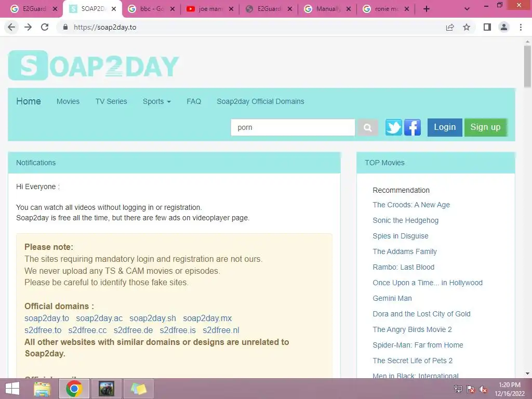Open the s2dfree.de domain link
This screenshot has height=399, width=532.
[133, 330]
